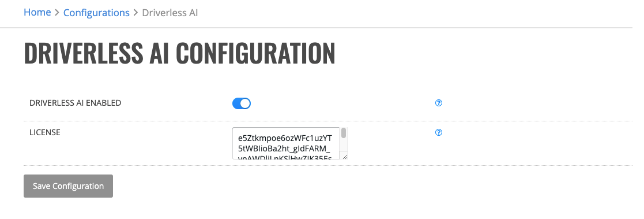
Task: Click License scrollbar track below the thumb
Action: 344,146
